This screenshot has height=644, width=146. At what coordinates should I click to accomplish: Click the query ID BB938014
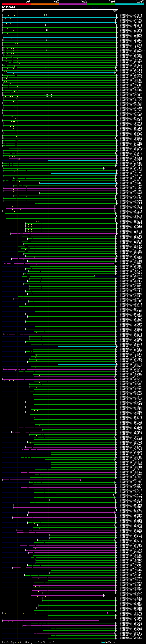pyautogui.click(x=9, y=8)
